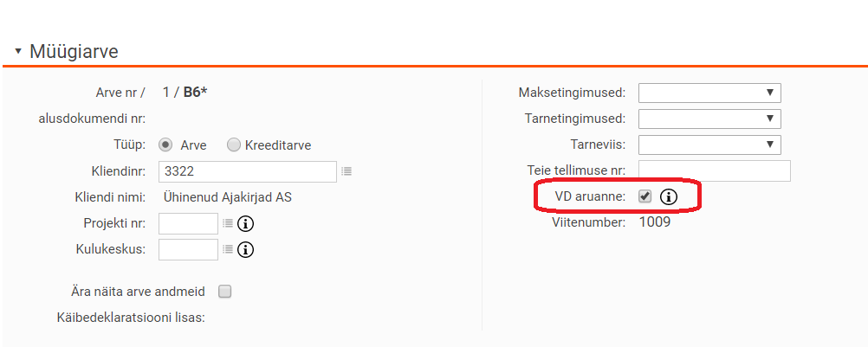Viewport: 868px width, 347px height.
Task: Select the Arve radio button
Action: [x=165, y=145]
